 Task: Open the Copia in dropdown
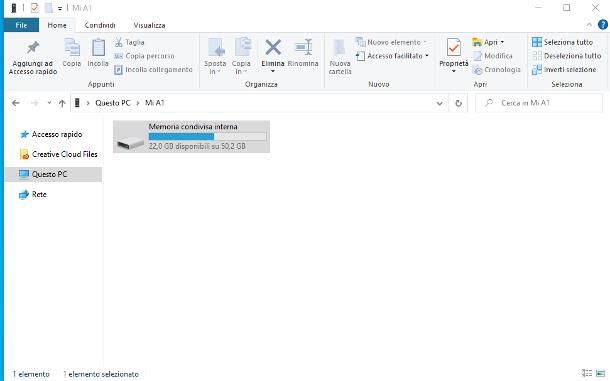[x=241, y=56]
